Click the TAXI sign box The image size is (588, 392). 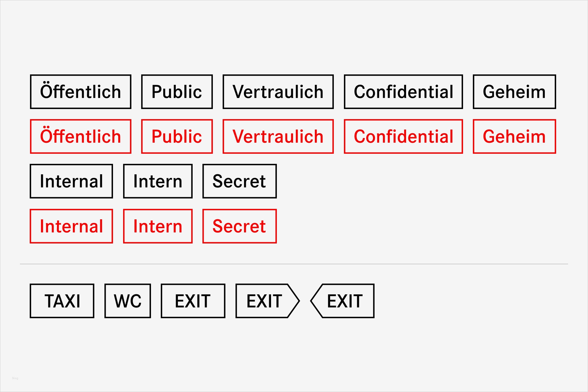(62, 301)
